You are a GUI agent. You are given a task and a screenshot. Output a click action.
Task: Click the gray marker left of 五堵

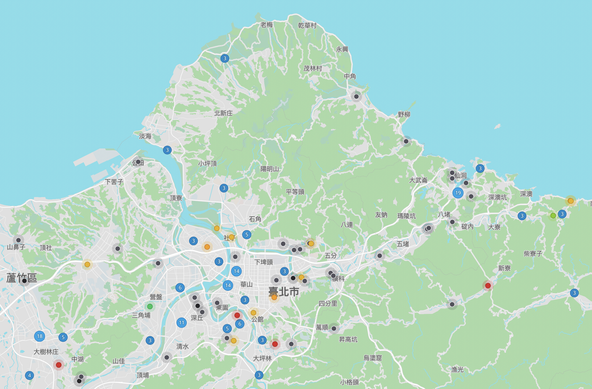click(380, 256)
